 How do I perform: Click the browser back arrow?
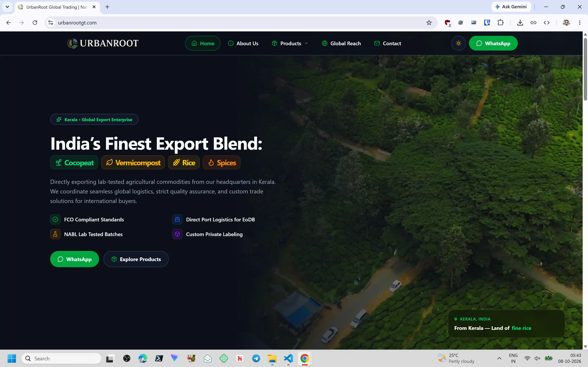click(8, 23)
